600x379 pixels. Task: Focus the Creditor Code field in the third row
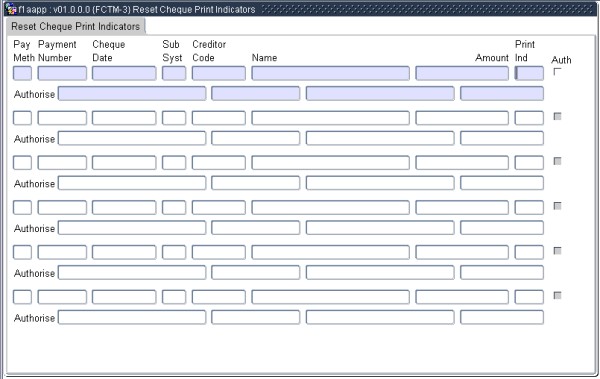click(219, 163)
